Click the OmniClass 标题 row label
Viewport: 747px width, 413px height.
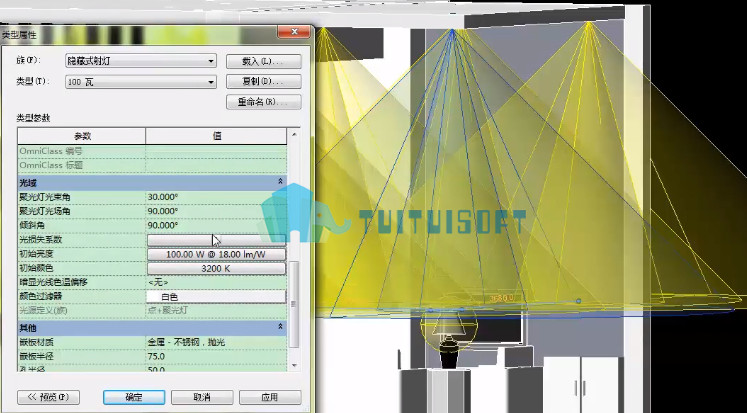pos(50,165)
